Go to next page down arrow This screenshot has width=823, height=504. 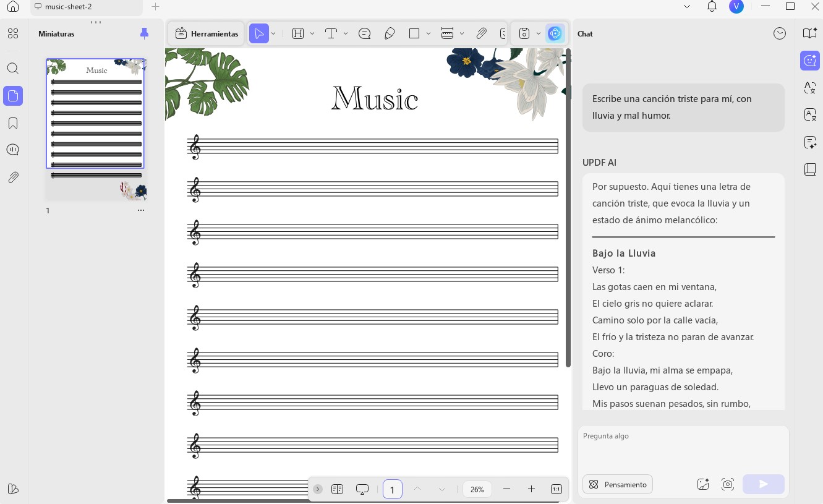click(442, 489)
